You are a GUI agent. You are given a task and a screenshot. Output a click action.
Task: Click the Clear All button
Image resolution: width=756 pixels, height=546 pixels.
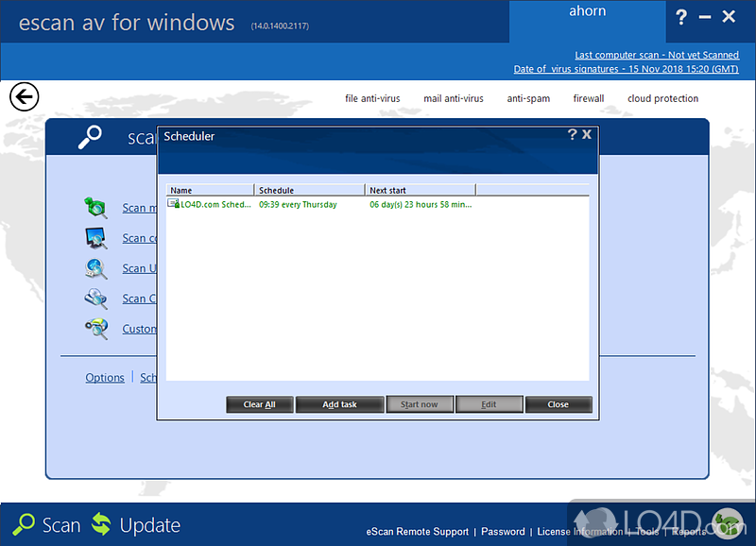259,404
